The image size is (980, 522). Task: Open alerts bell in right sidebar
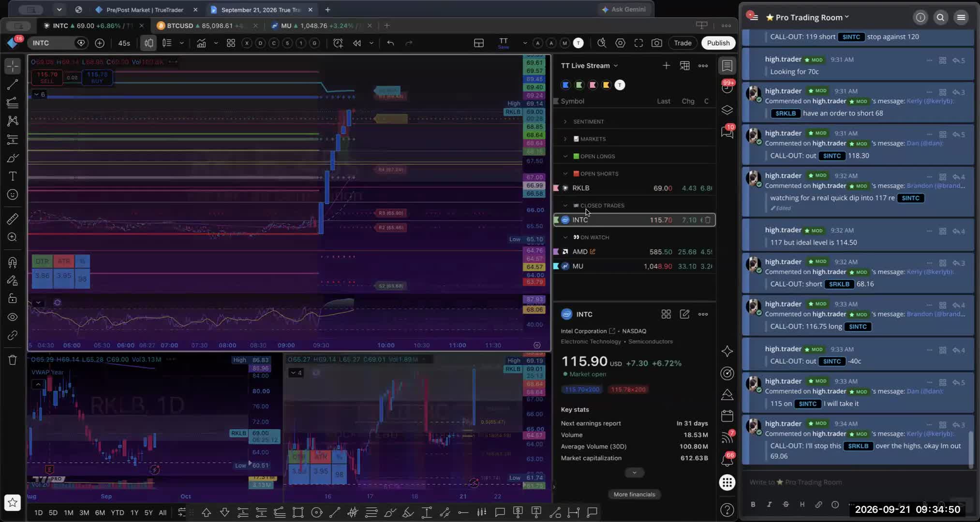point(727,461)
